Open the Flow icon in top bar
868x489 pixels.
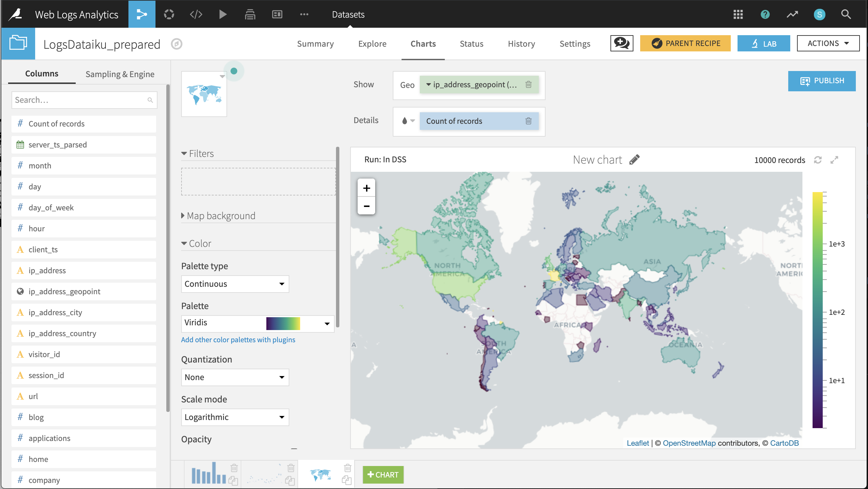click(142, 14)
